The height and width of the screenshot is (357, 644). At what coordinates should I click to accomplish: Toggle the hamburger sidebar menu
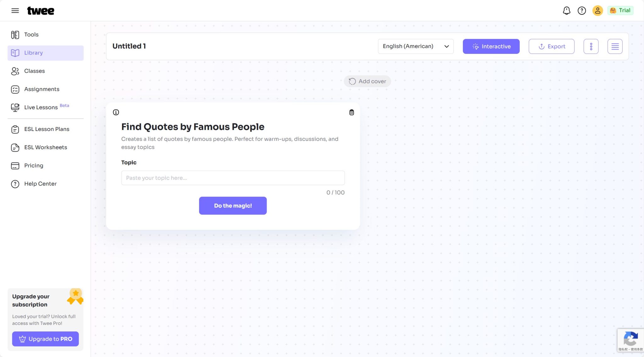15,11
